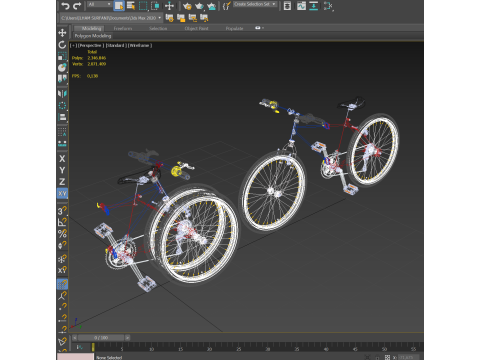
Task: Activate the Select and Place tool
Action: (x=62, y=67)
